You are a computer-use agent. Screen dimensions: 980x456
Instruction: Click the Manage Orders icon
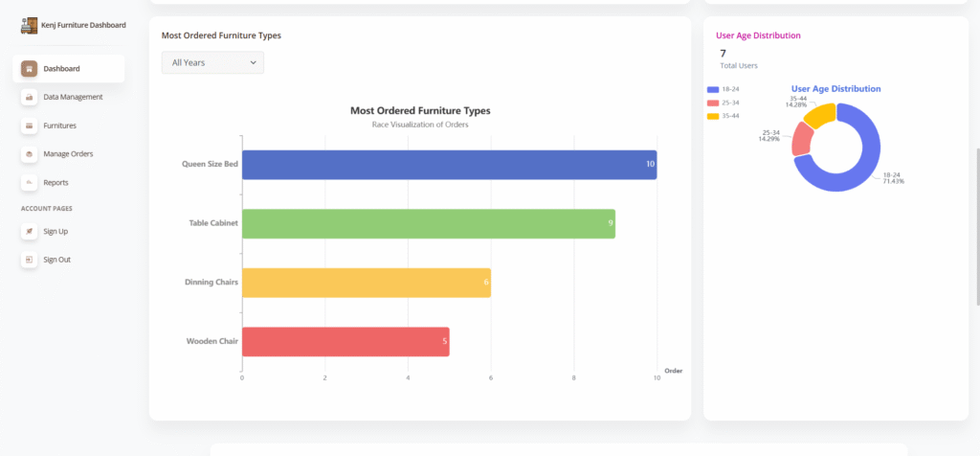tap(30, 153)
